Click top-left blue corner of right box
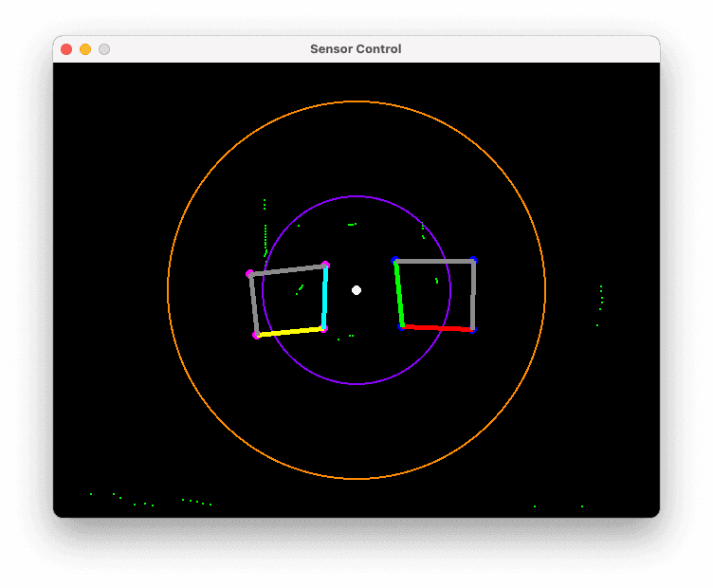The width and height of the screenshot is (713, 588). click(x=395, y=261)
